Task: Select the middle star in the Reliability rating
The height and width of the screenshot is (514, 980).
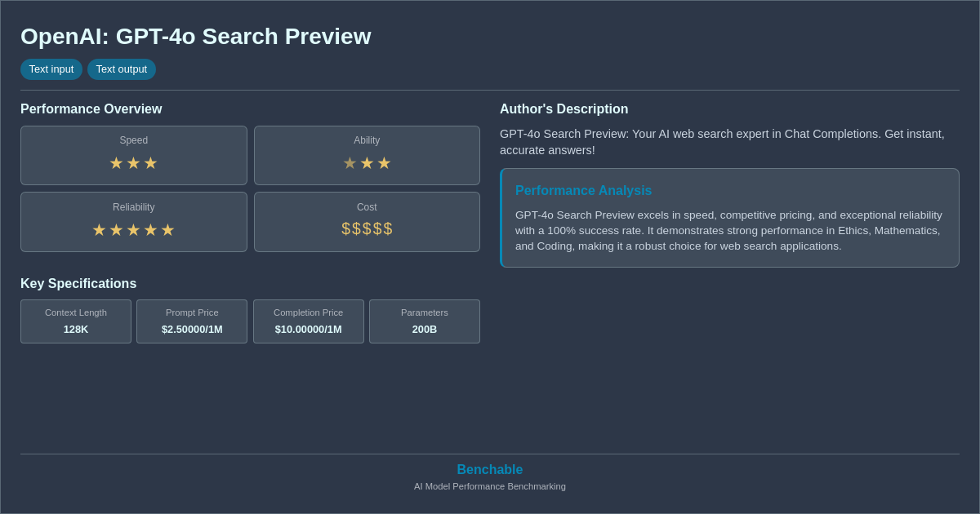Action: (133, 229)
